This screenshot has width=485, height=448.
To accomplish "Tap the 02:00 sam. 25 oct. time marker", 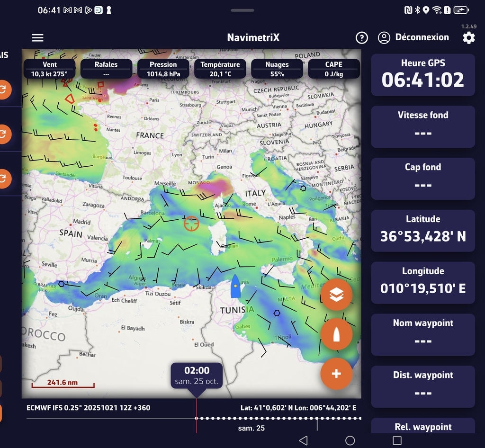I will (x=197, y=376).
